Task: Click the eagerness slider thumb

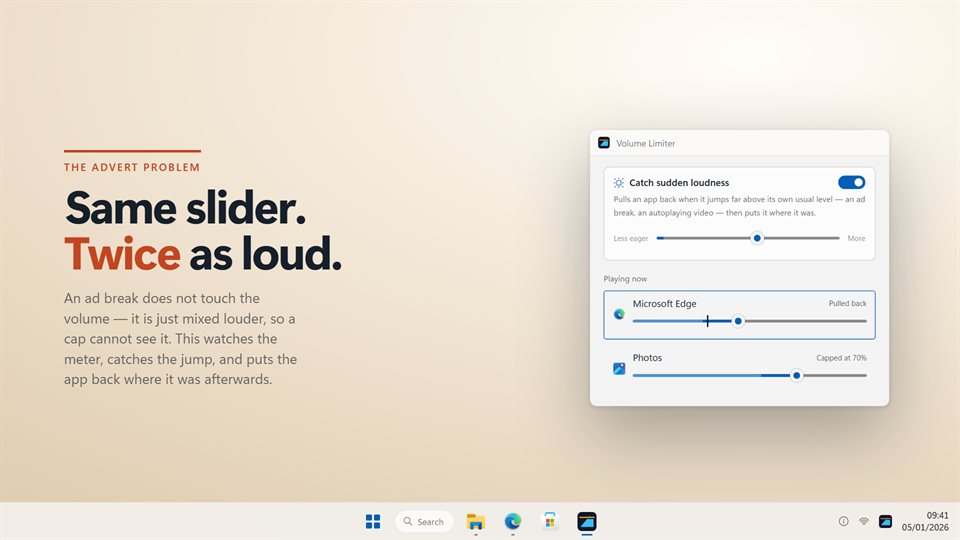Action: click(x=757, y=238)
